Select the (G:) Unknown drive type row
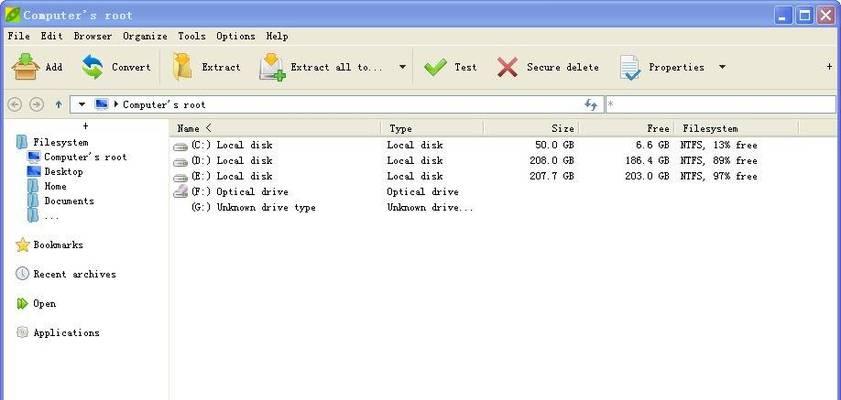Image resolution: width=841 pixels, height=400 pixels. [x=253, y=207]
